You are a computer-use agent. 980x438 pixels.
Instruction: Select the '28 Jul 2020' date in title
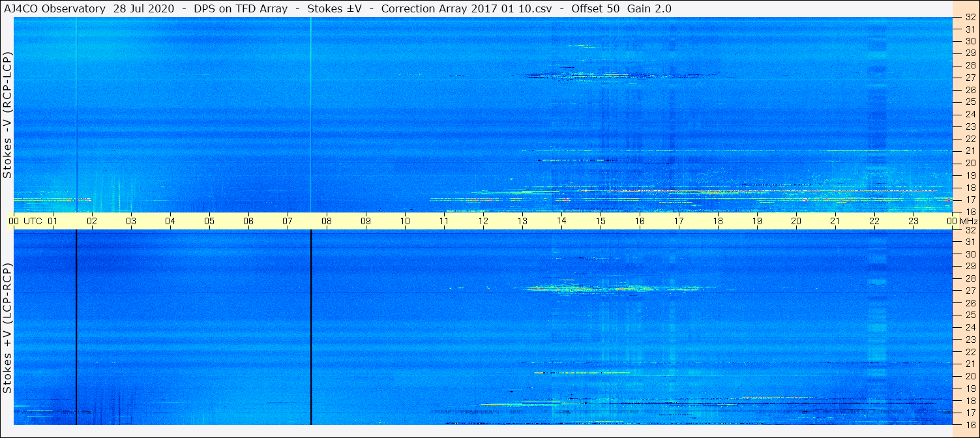145,8
